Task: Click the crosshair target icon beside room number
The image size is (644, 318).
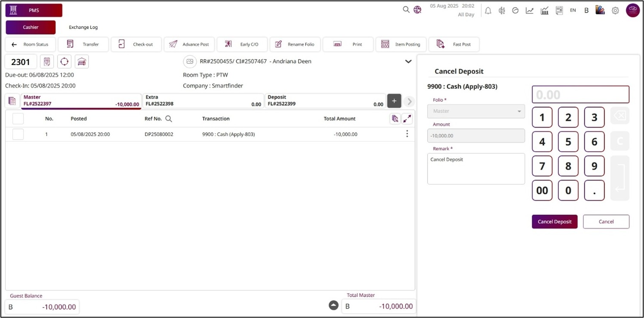Action: pos(64,62)
